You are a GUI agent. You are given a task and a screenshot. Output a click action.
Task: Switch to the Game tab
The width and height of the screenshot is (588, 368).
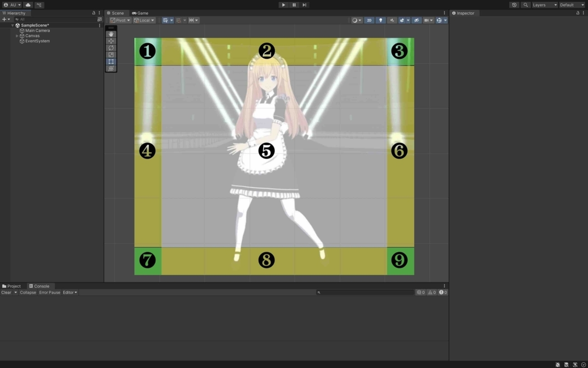click(x=140, y=13)
